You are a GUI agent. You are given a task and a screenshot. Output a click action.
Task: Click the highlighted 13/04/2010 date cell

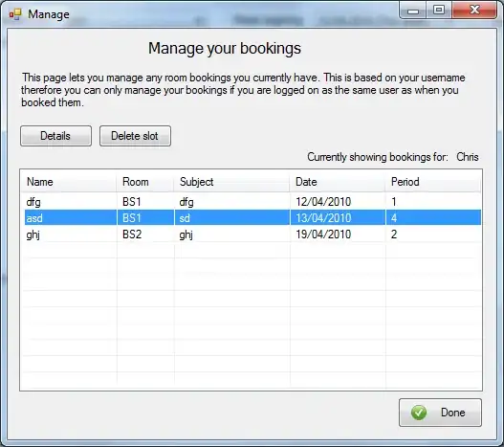(323, 218)
